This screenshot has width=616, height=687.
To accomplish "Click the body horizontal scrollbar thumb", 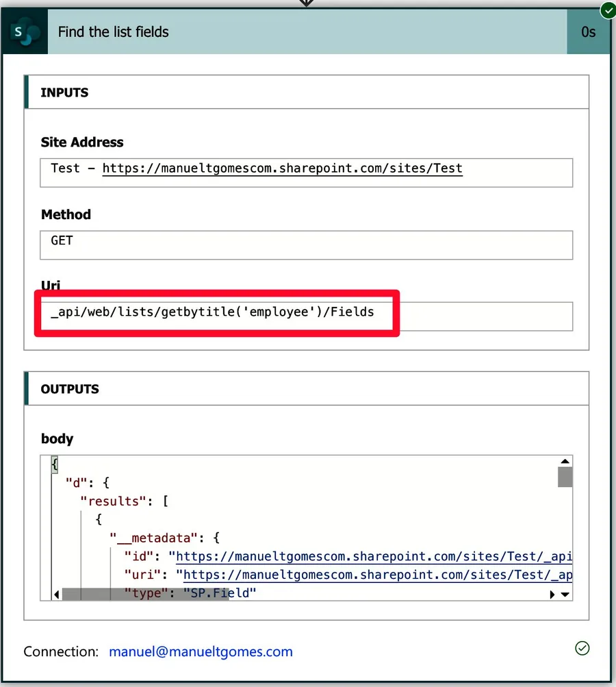I will click(144, 595).
